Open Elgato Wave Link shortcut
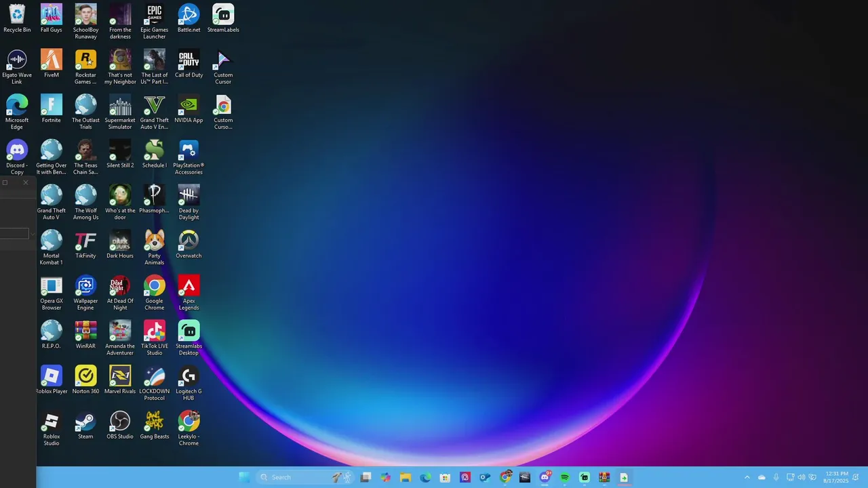Image resolution: width=868 pixels, height=488 pixels. click(x=17, y=67)
